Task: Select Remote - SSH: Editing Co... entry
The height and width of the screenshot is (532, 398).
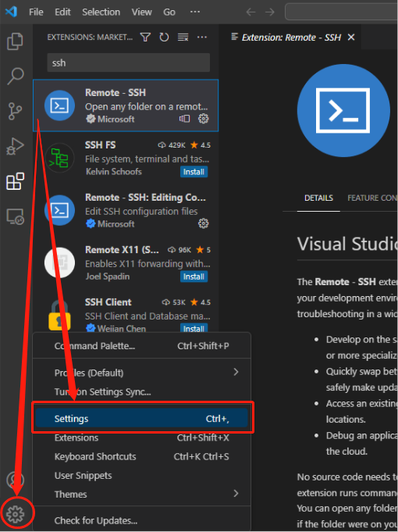Action: pyautogui.click(x=126, y=210)
